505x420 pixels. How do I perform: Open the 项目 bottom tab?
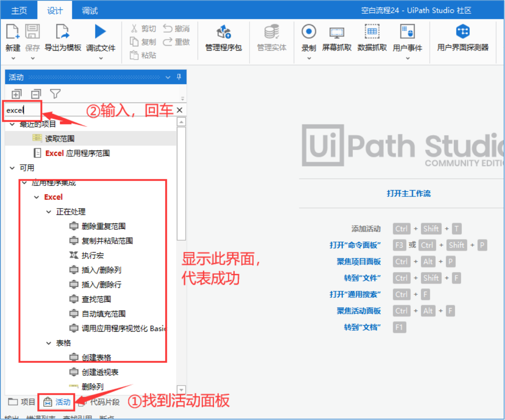coord(21,402)
